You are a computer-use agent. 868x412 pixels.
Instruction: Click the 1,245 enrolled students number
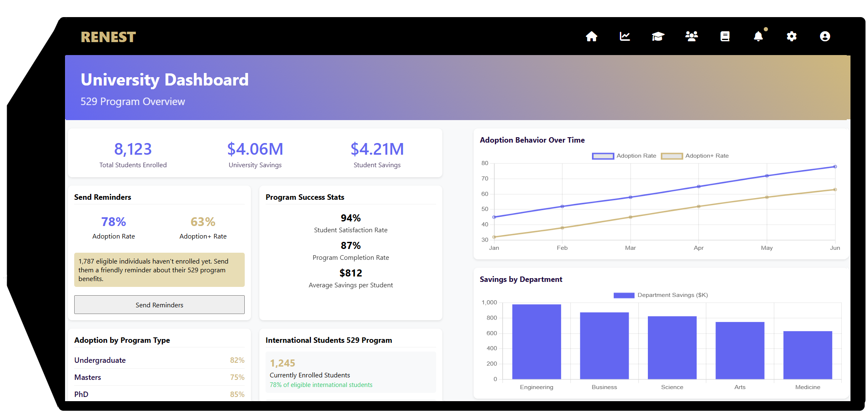pos(283,363)
